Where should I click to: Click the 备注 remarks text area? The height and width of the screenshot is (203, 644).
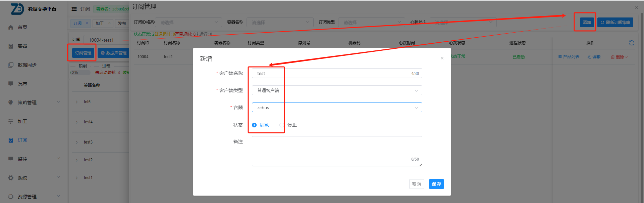coord(337,151)
